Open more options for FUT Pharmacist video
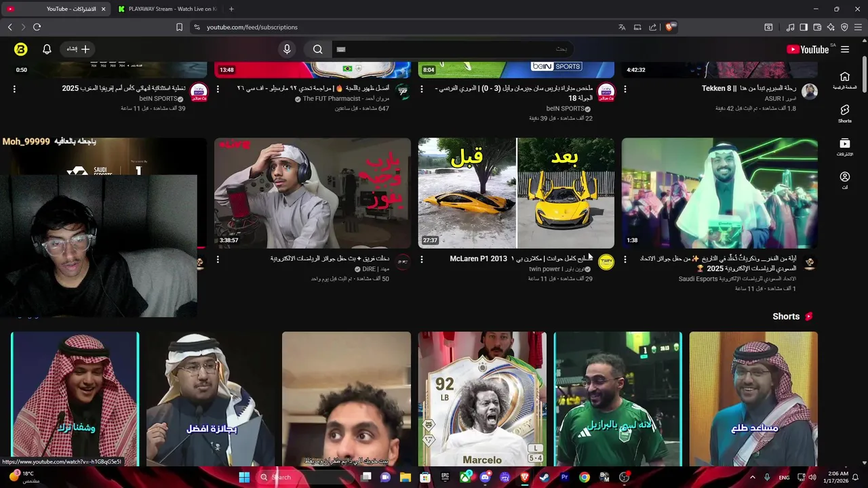The width and height of the screenshot is (868, 488). point(218,89)
